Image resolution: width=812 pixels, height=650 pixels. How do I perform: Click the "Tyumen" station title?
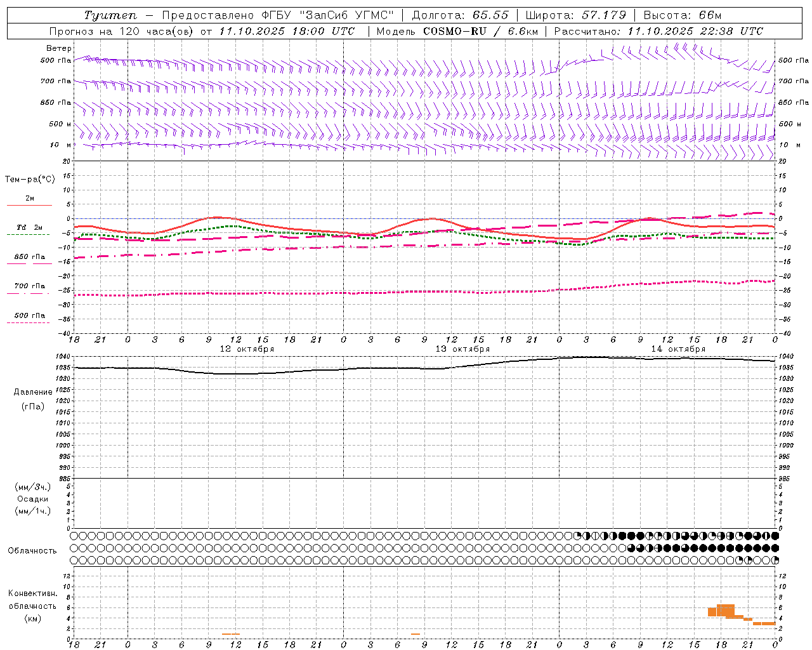tap(110, 15)
